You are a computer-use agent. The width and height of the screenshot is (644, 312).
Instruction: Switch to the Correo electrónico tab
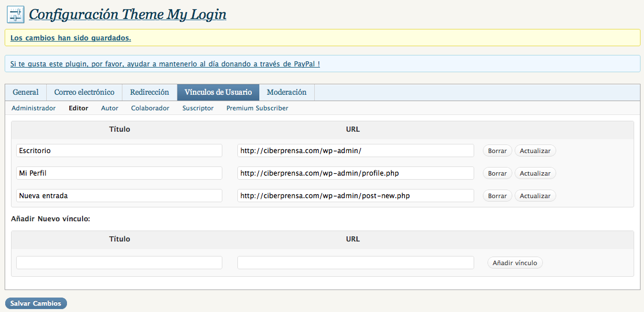click(x=84, y=92)
